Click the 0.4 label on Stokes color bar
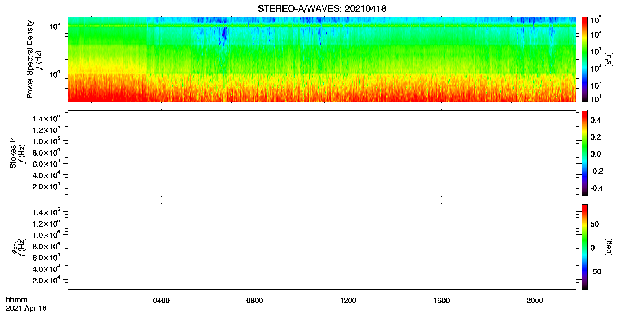Viewport: 644px width, 332px height. 595,120
